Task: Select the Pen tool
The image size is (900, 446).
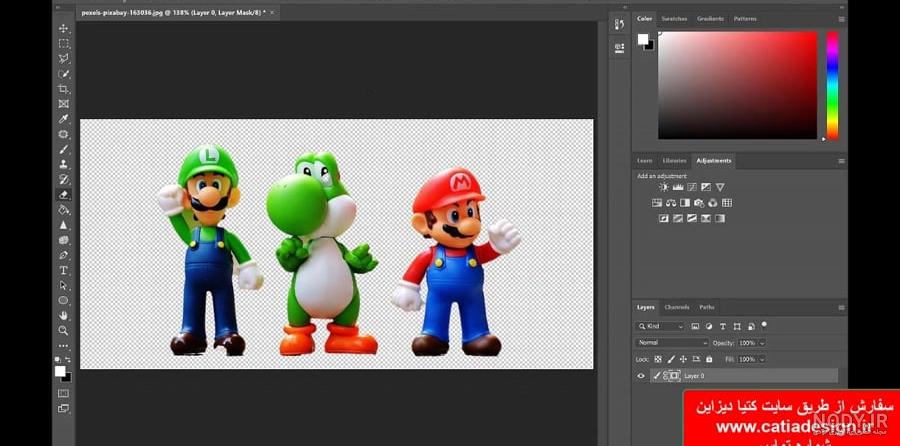Action: click(64, 255)
